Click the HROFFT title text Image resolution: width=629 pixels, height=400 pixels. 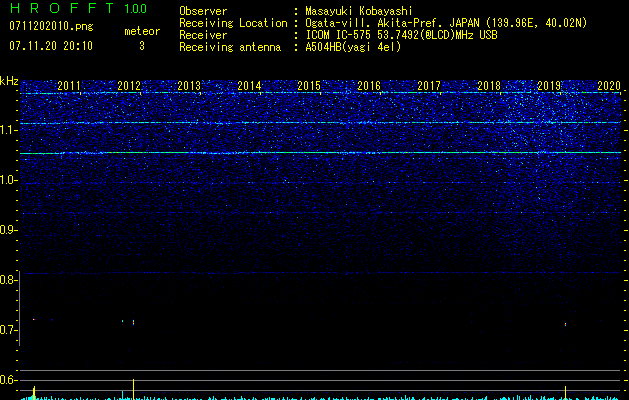58,9
